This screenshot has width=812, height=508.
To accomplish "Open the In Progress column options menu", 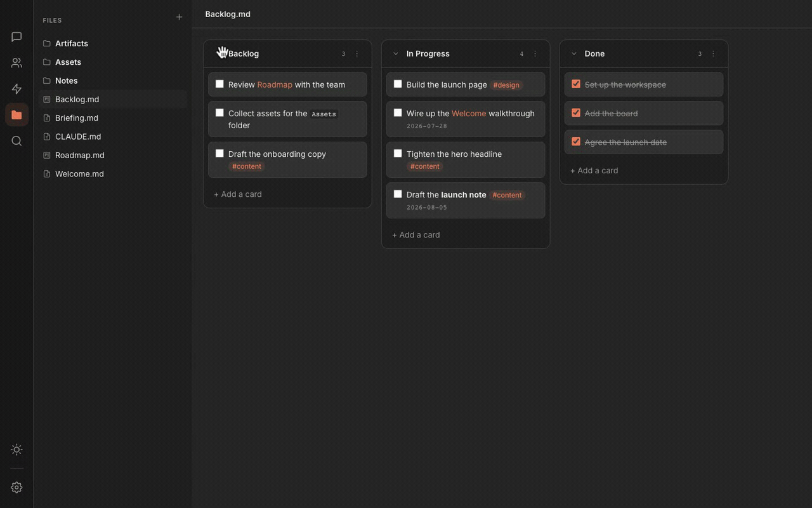I will [535, 54].
